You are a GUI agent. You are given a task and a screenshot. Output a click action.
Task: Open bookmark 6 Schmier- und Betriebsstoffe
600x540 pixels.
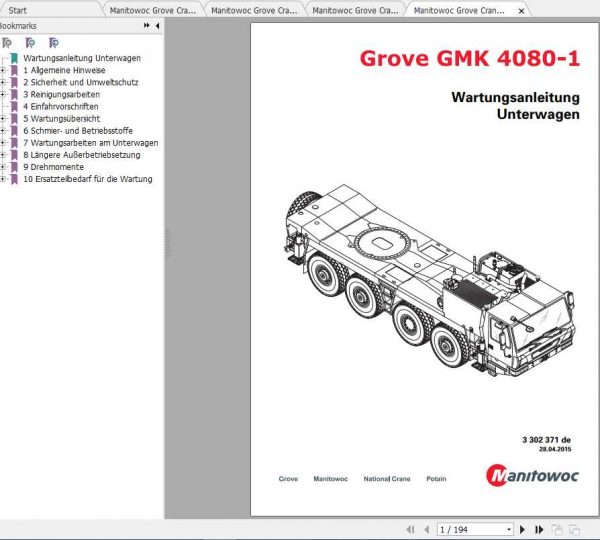click(x=78, y=131)
